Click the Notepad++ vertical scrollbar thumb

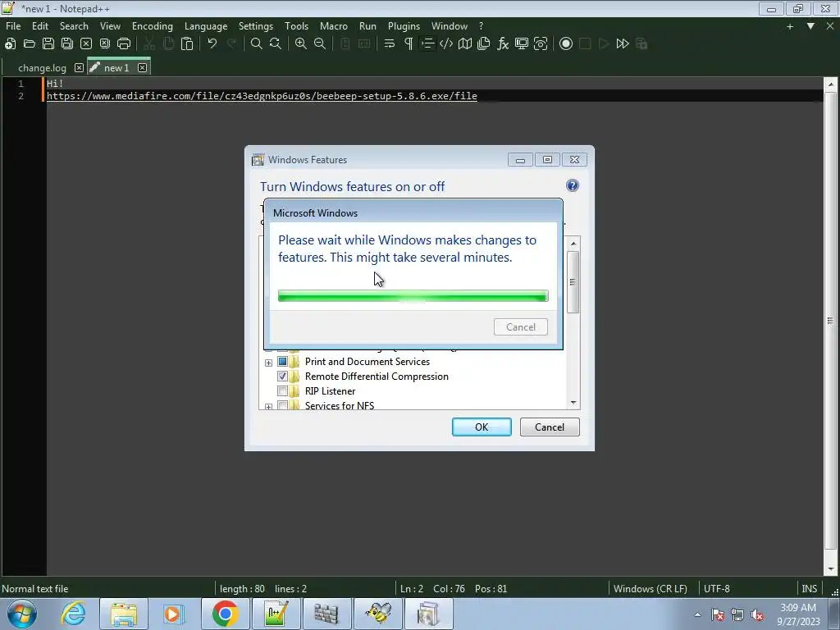click(x=830, y=321)
